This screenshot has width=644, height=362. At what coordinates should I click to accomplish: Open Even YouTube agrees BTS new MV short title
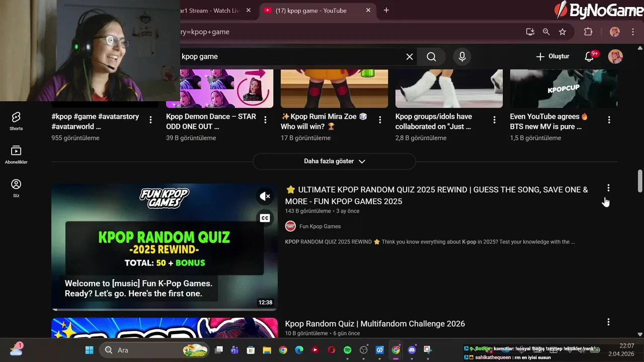(549, 121)
